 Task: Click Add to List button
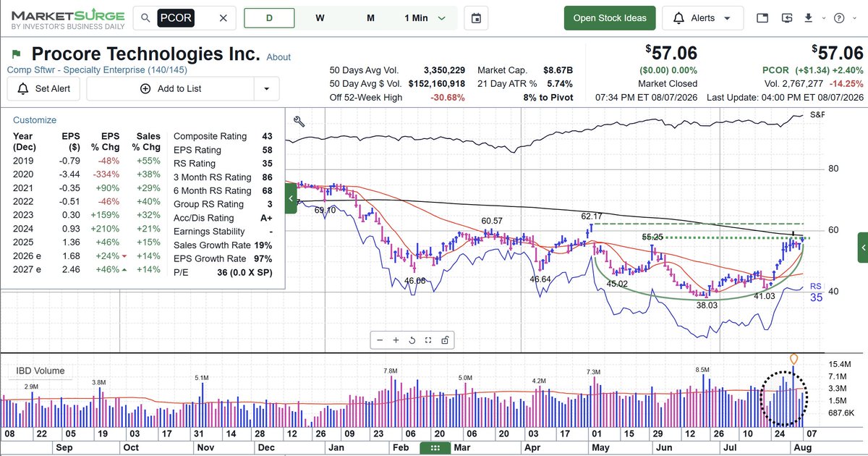pyautogui.click(x=170, y=88)
